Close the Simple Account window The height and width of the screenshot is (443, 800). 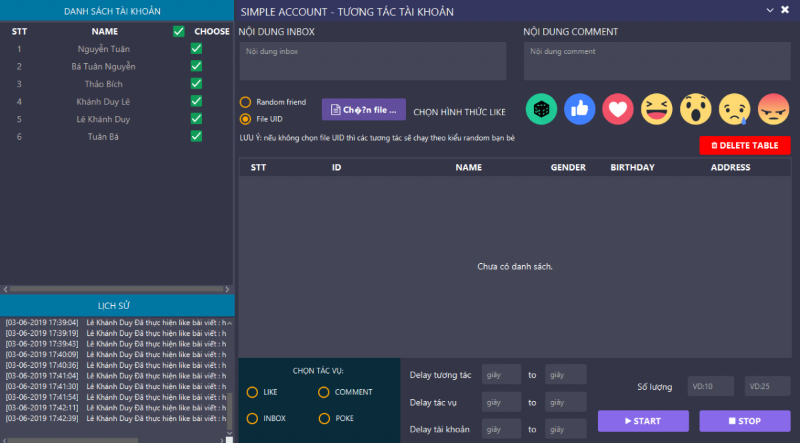coord(785,10)
